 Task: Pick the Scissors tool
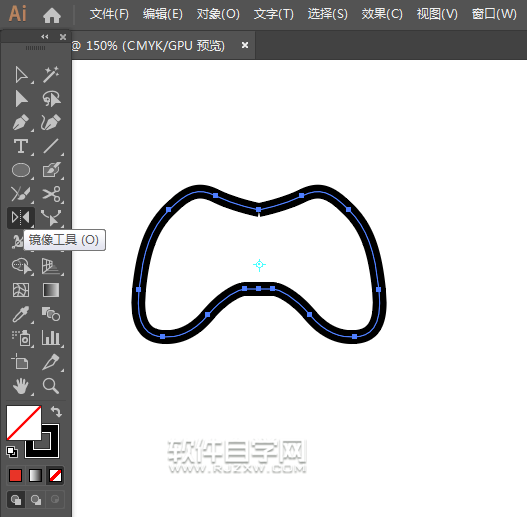pos(51,194)
